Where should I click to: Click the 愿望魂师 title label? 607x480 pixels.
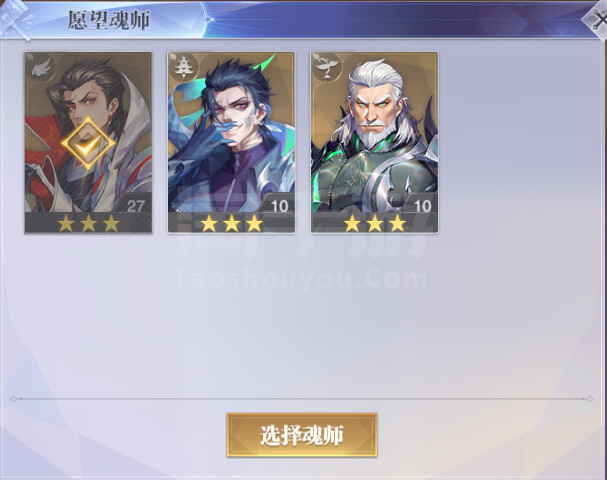(109, 21)
